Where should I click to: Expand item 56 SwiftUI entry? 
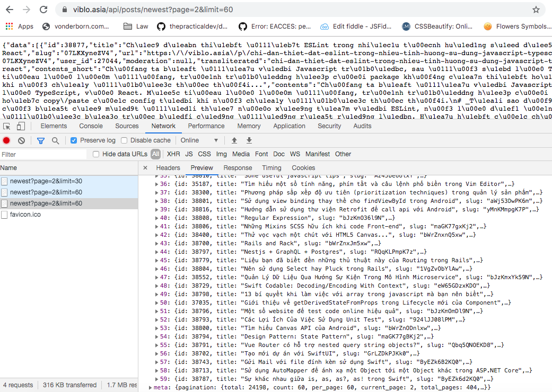point(156,354)
